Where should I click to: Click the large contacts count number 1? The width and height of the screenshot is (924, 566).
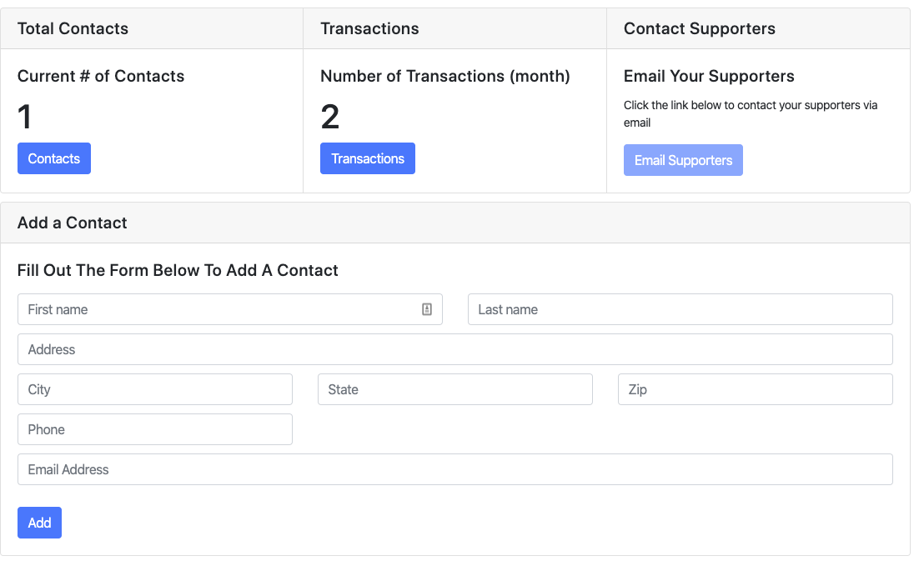click(25, 118)
